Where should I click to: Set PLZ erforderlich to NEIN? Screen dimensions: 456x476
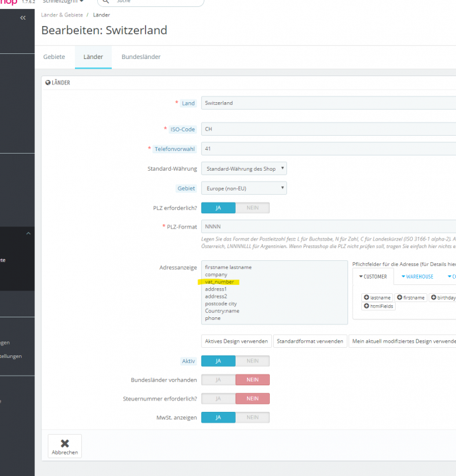(252, 208)
